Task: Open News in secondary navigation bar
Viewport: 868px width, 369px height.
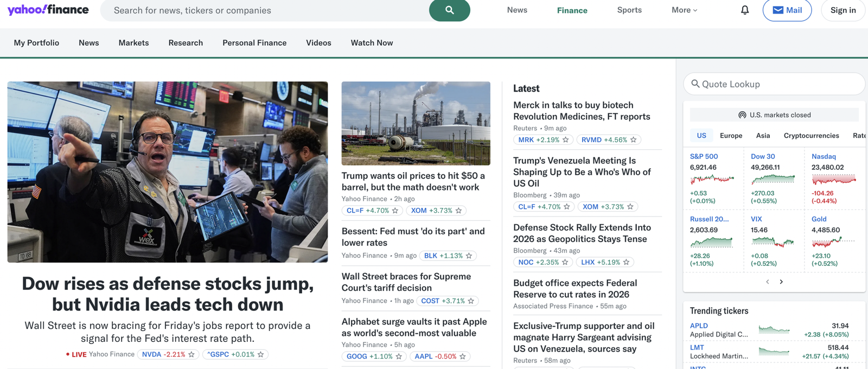Action: click(x=88, y=43)
